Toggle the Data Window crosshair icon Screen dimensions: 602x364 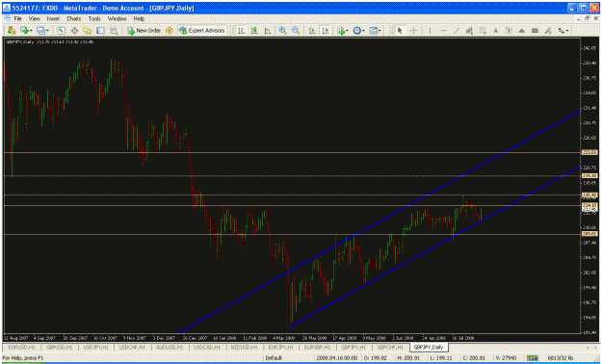tap(74, 31)
